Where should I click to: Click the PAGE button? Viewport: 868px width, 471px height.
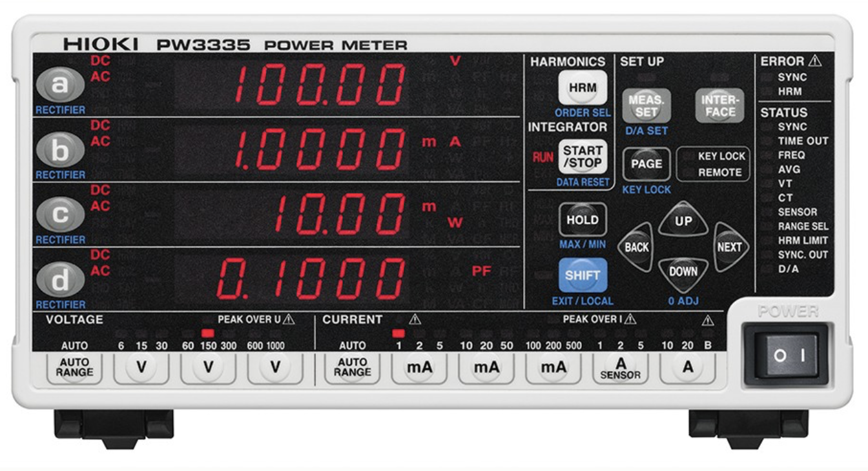coord(646,164)
